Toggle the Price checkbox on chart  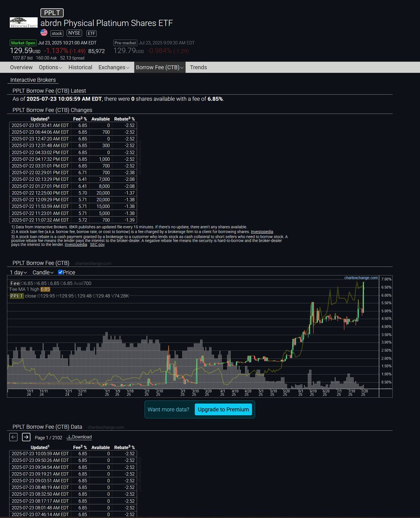coord(60,272)
